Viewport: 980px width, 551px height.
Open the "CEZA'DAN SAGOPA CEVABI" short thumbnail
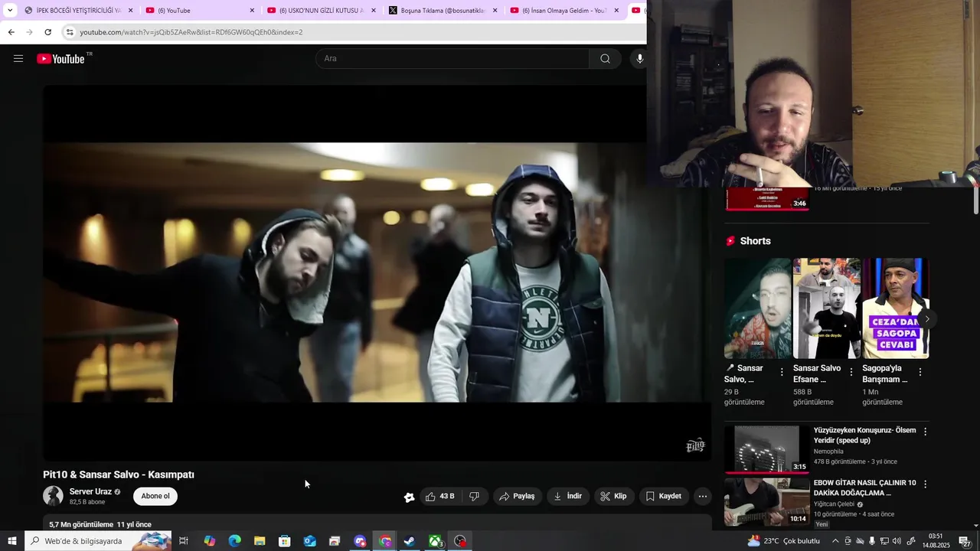click(895, 308)
